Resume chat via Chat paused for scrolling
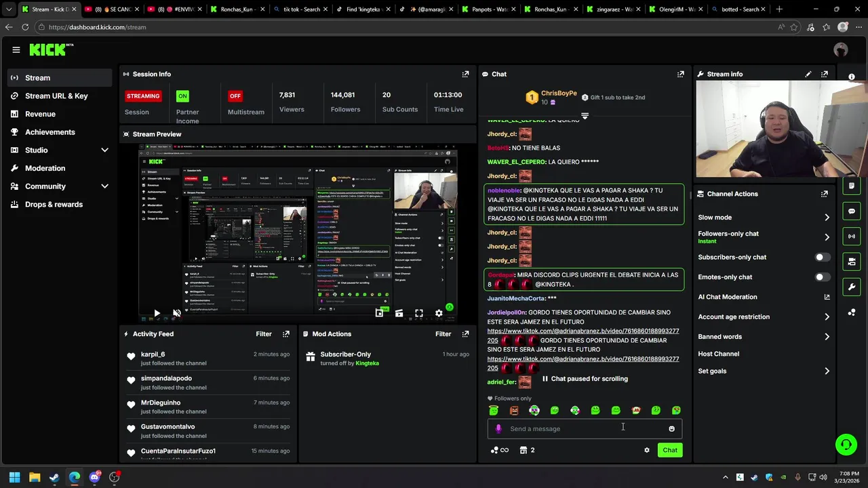 pos(585,379)
